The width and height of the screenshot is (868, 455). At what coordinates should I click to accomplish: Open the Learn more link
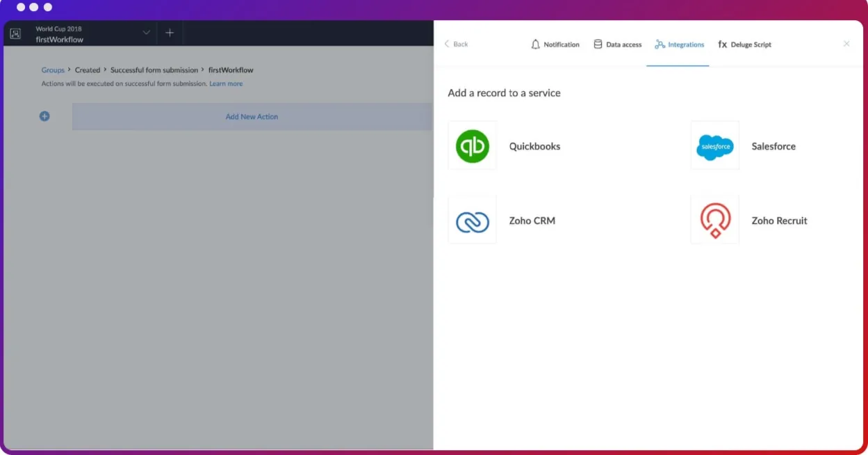point(226,83)
